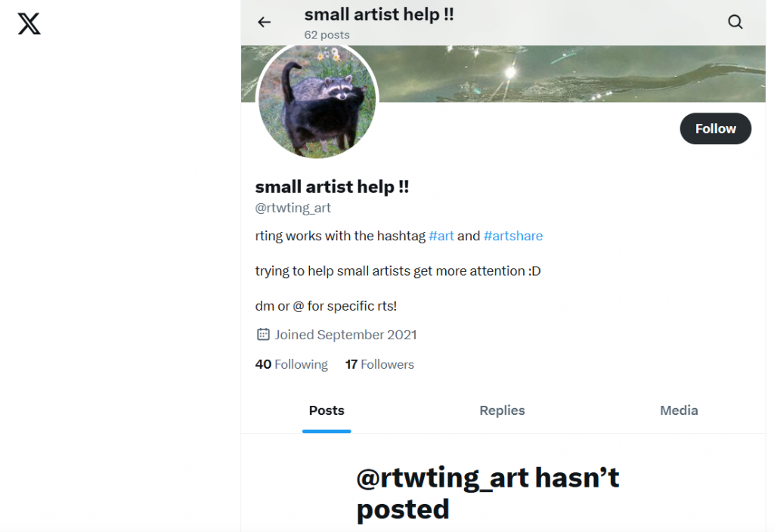Select the 62 posts counter text
Screen dimensions: 774x532
click(x=327, y=34)
